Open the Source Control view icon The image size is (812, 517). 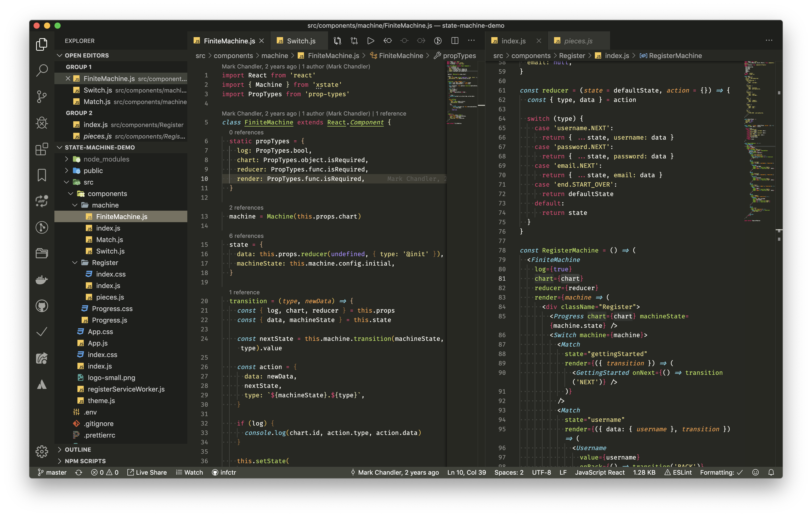pos(42,97)
